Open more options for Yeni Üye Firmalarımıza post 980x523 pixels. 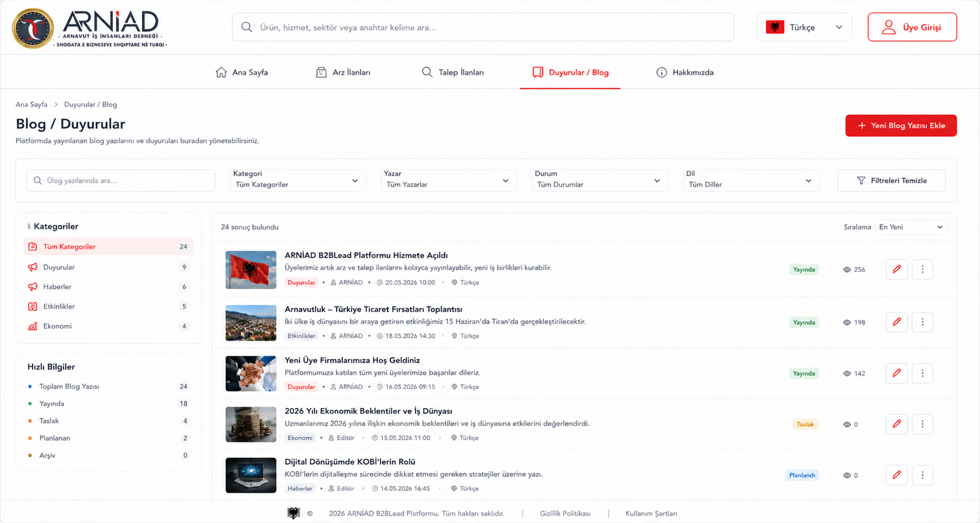[922, 373]
